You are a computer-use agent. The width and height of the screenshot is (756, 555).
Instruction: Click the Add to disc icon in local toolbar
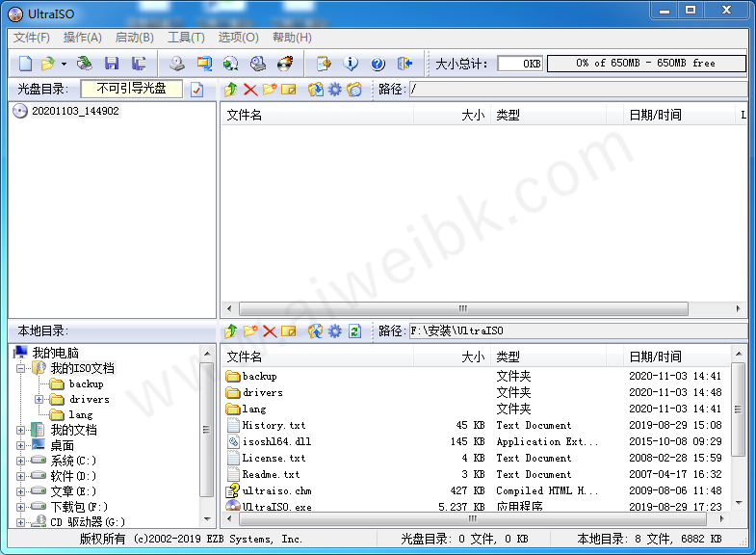coord(316,331)
